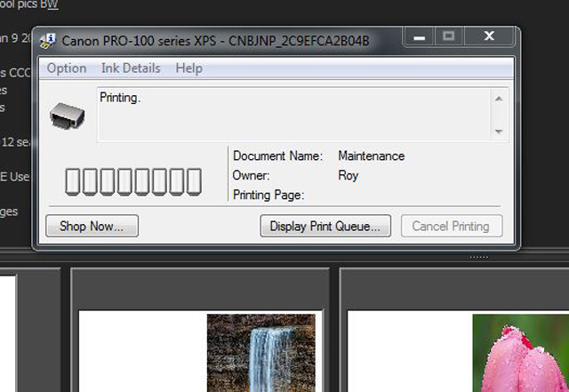Minimize the Canon PRO-100 status window
The width and height of the screenshot is (569, 392).
pos(420,36)
